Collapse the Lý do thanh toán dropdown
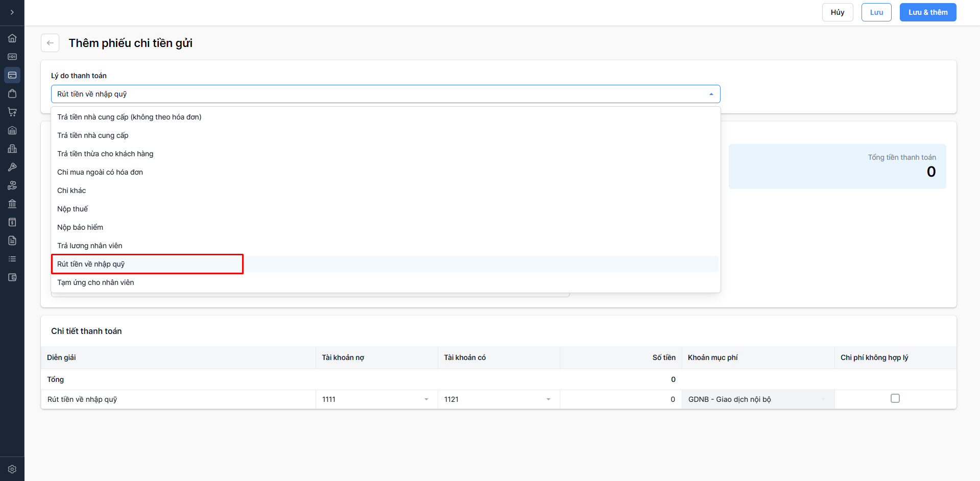This screenshot has height=481, width=980. [711, 94]
